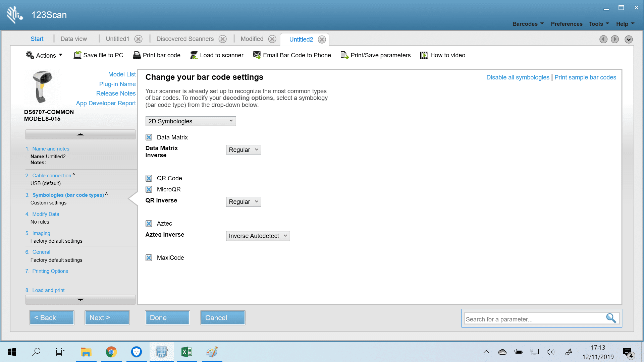Open the 2D Symbologies dropdown
The height and width of the screenshot is (362, 644).
click(x=191, y=121)
